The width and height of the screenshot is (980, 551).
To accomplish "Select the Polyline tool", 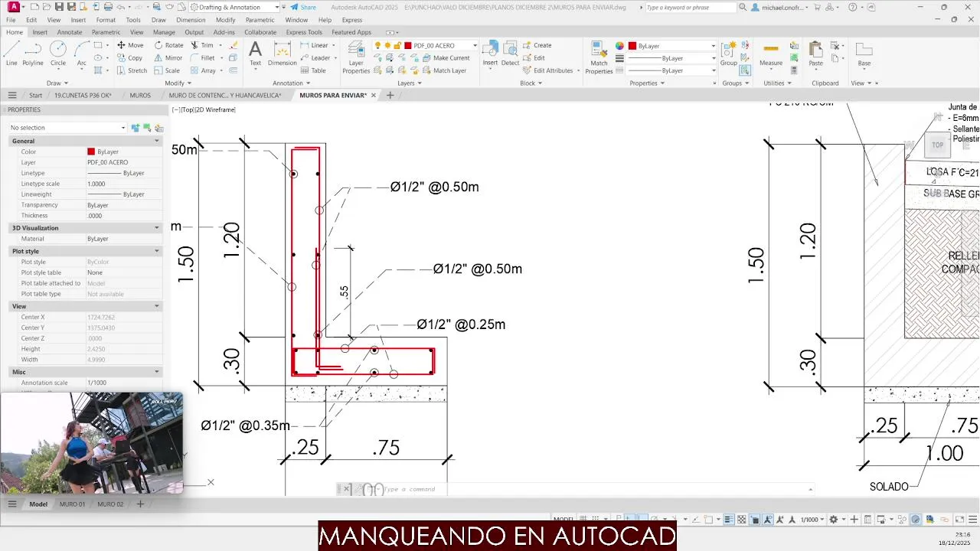I will tap(33, 53).
